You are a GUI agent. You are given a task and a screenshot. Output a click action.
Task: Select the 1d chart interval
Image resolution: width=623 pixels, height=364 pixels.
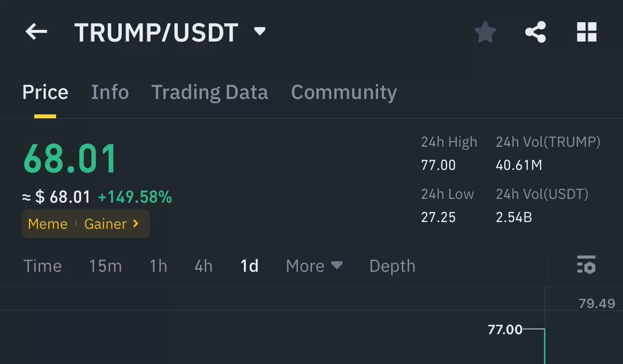(249, 266)
